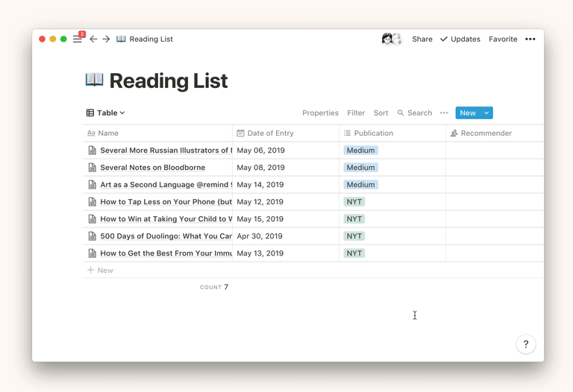
Task: Add a new row at table bottom
Action: coord(101,271)
